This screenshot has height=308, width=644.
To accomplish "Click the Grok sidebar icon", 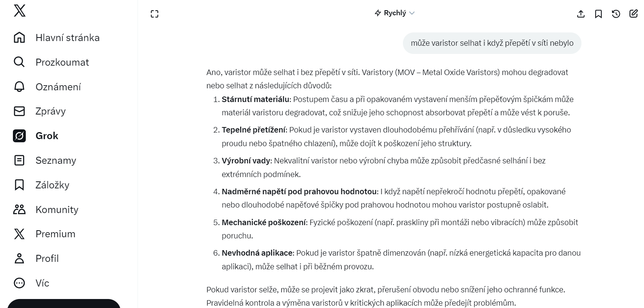I will coord(19,136).
